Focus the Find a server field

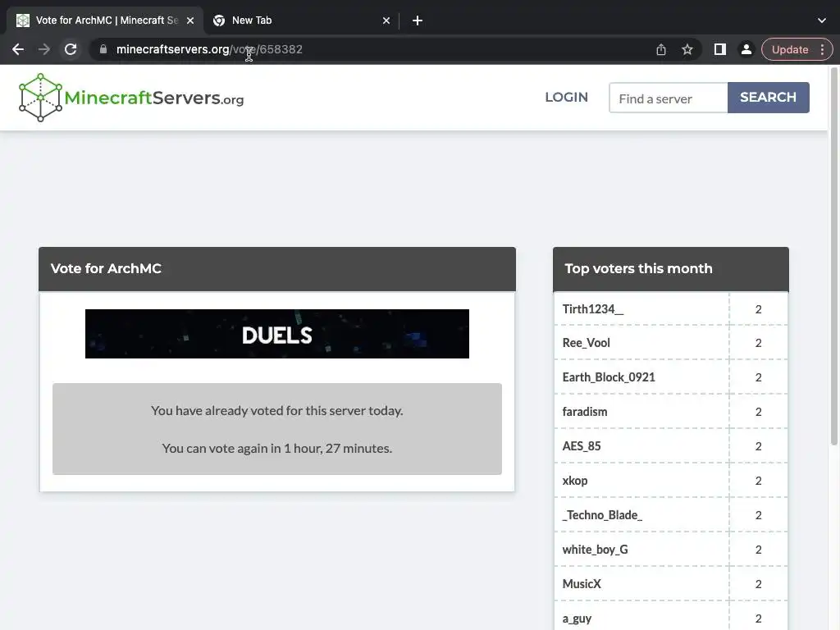pos(668,98)
